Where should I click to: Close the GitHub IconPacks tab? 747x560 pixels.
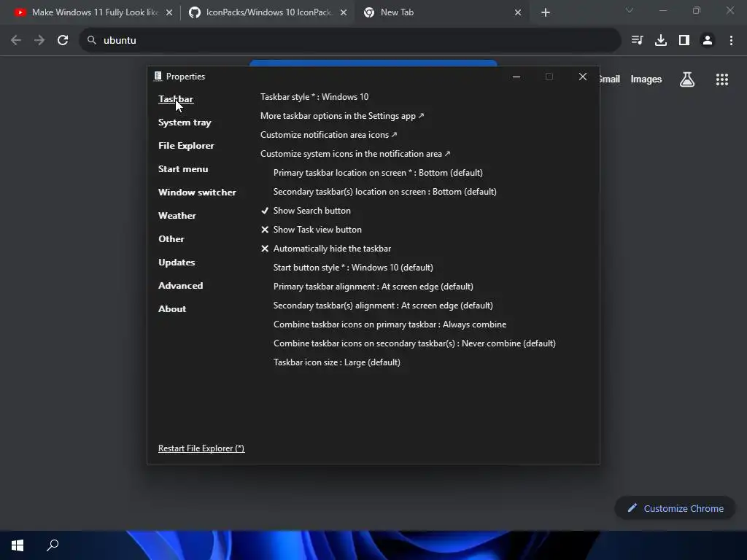pyautogui.click(x=344, y=12)
